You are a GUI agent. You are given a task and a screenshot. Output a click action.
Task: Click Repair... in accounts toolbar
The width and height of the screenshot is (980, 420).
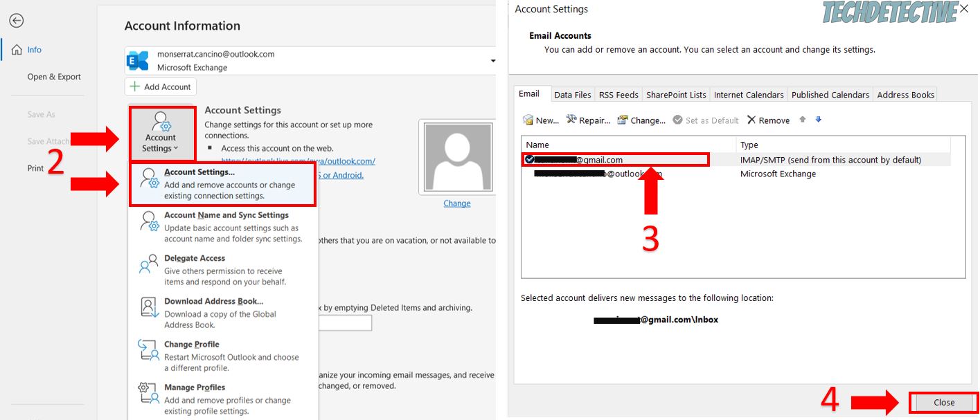pyautogui.click(x=588, y=120)
